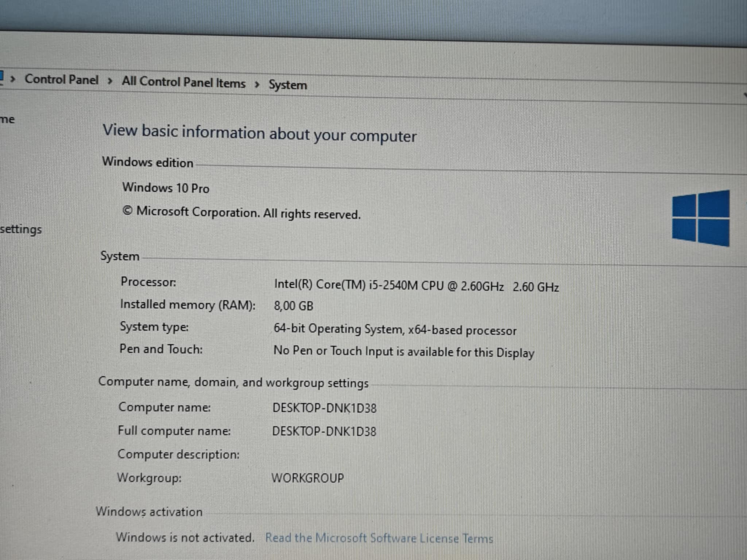The height and width of the screenshot is (560, 747).
Task: Select the System breadcrumb item
Action: pyautogui.click(x=288, y=85)
